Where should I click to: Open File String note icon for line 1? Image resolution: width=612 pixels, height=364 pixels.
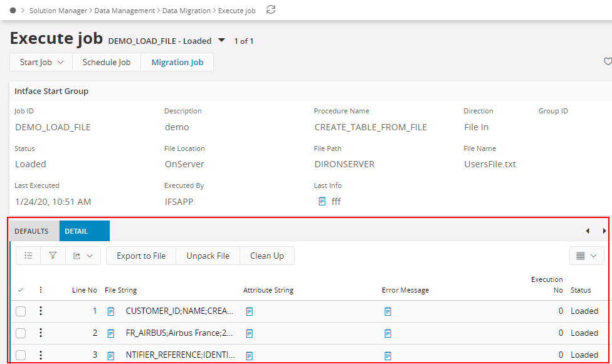(111, 311)
